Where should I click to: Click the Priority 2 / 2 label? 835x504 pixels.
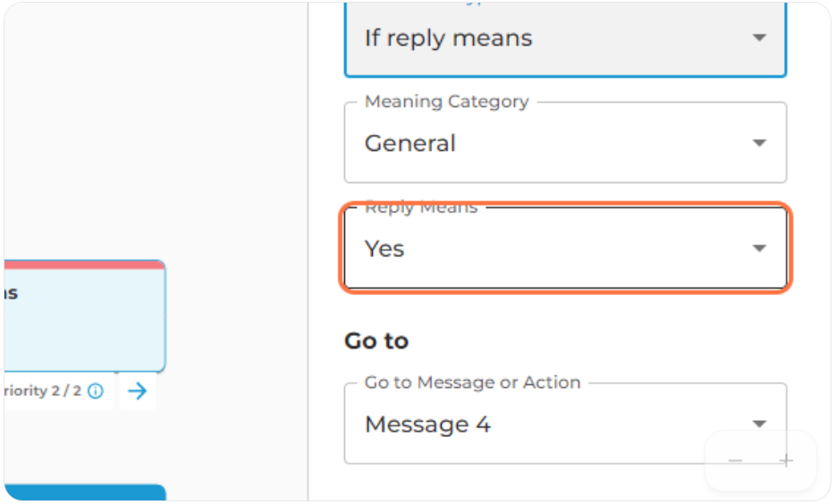point(43,391)
